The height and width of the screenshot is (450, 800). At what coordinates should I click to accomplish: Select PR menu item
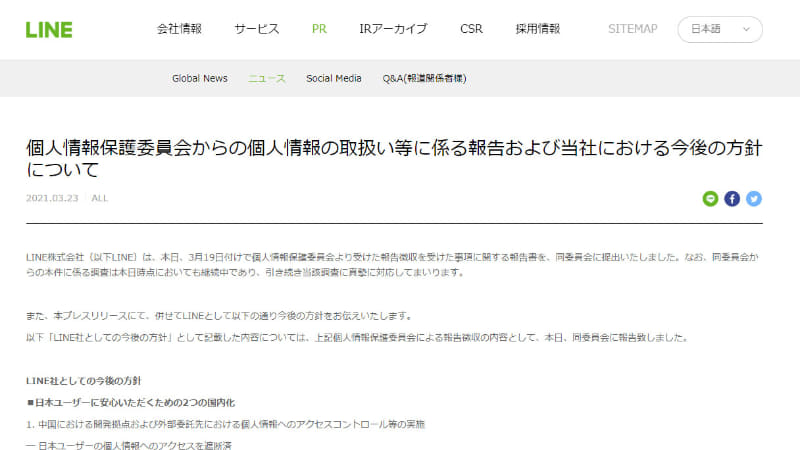pos(319,29)
